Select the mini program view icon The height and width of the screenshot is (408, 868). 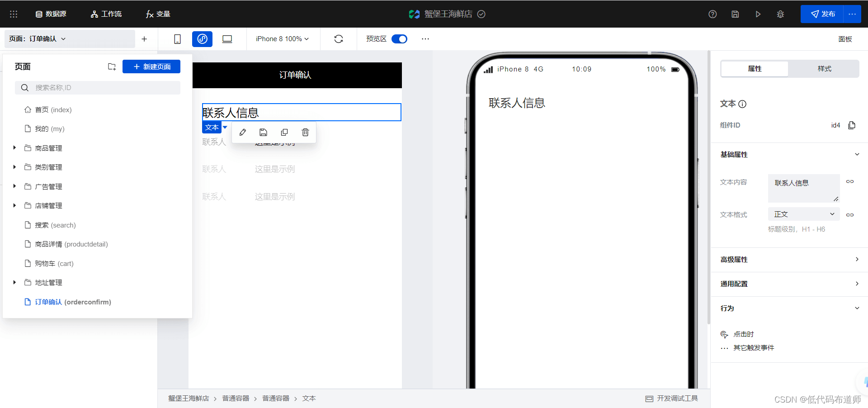[202, 39]
